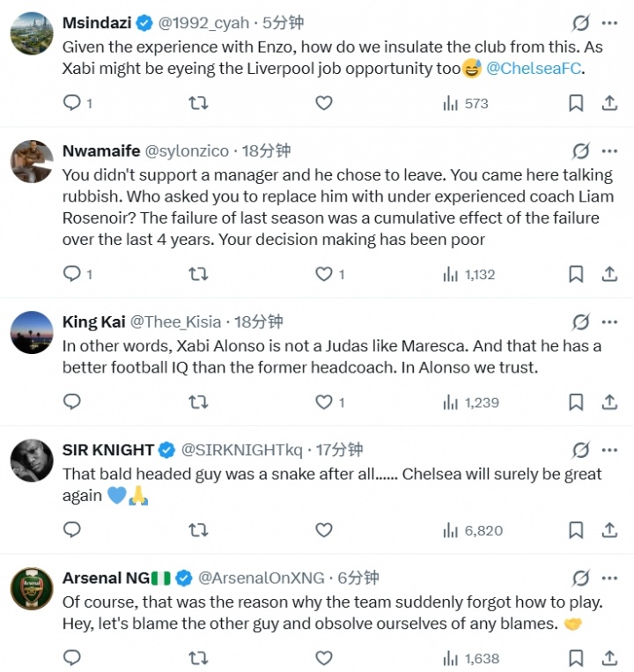Bookmark SIR KNIGHT's tweet
Screen dimensions: 634x672
click(576, 530)
